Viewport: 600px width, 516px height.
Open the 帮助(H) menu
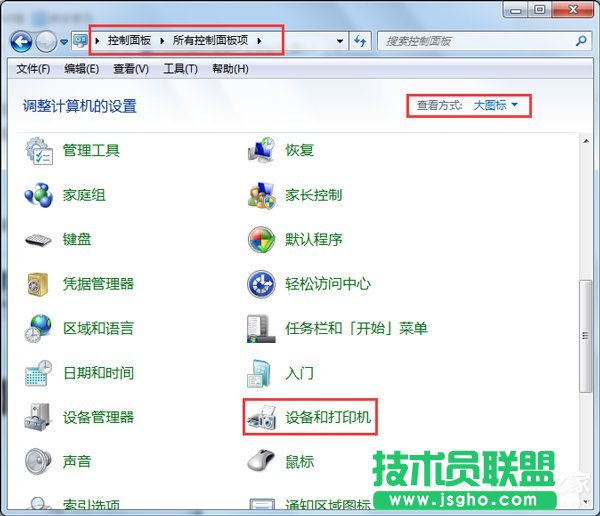(x=230, y=69)
